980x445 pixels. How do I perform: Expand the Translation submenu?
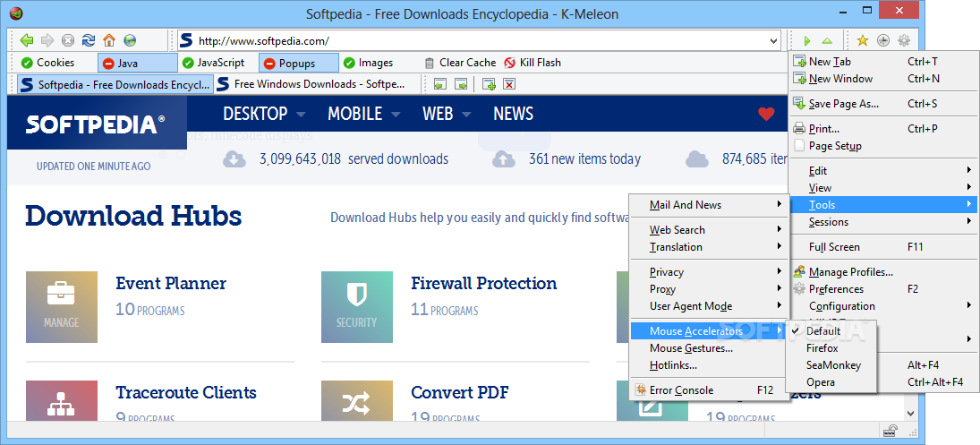pos(709,247)
